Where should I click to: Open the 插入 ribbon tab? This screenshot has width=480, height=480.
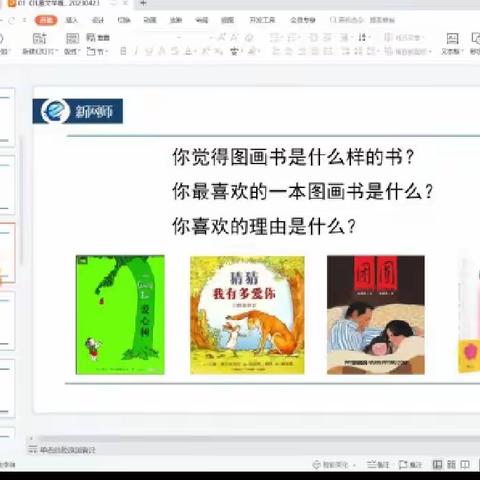tap(71, 20)
